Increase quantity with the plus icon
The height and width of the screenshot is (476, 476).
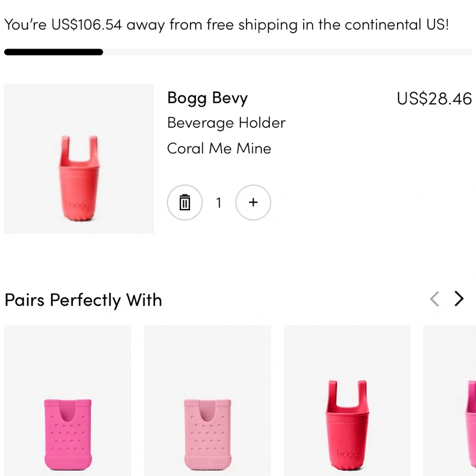click(253, 202)
